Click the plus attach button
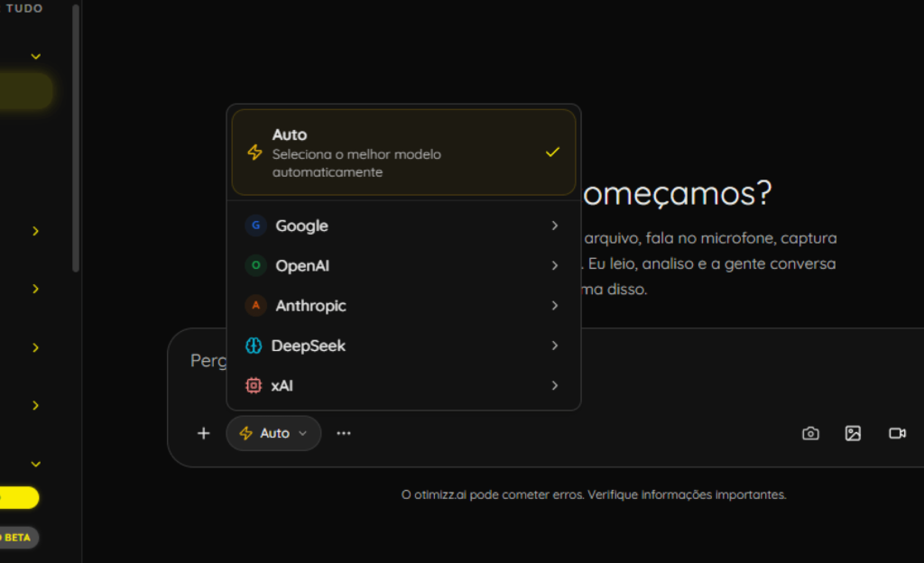Viewport: 924px width, 563px height. [x=203, y=433]
